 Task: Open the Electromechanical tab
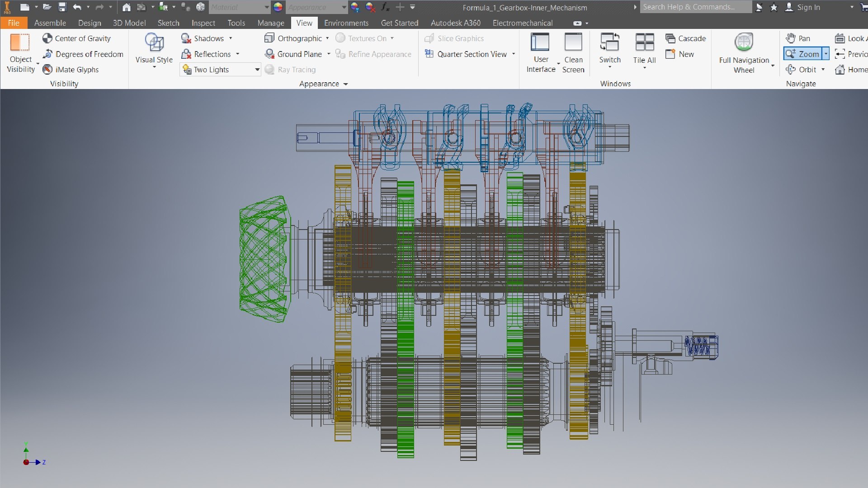523,23
